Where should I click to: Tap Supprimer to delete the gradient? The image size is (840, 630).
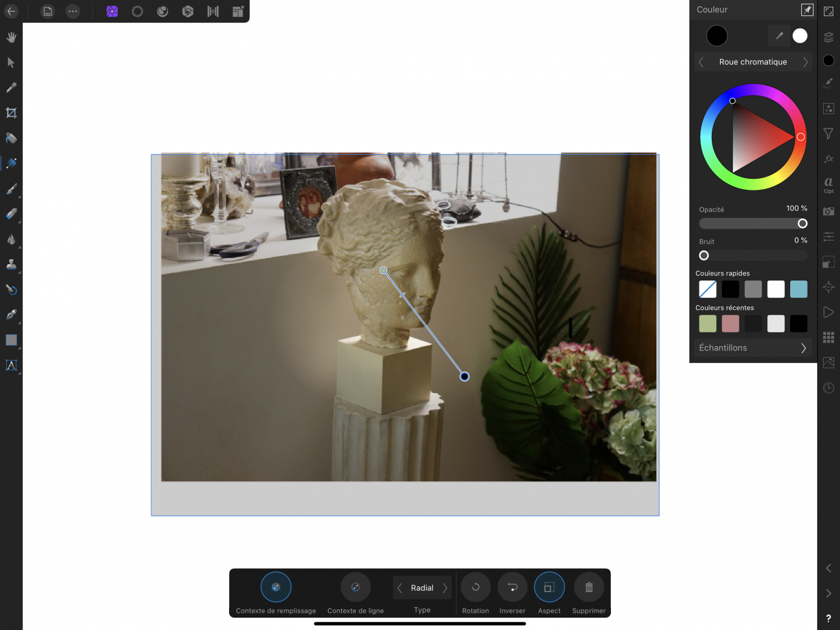pyautogui.click(x=589, y=587)
